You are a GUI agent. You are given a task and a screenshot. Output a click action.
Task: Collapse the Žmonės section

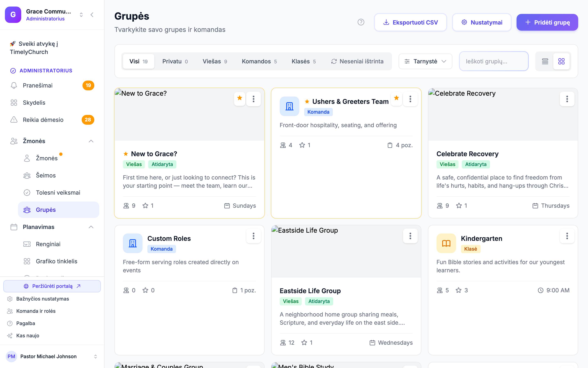(x=91, y=141)
